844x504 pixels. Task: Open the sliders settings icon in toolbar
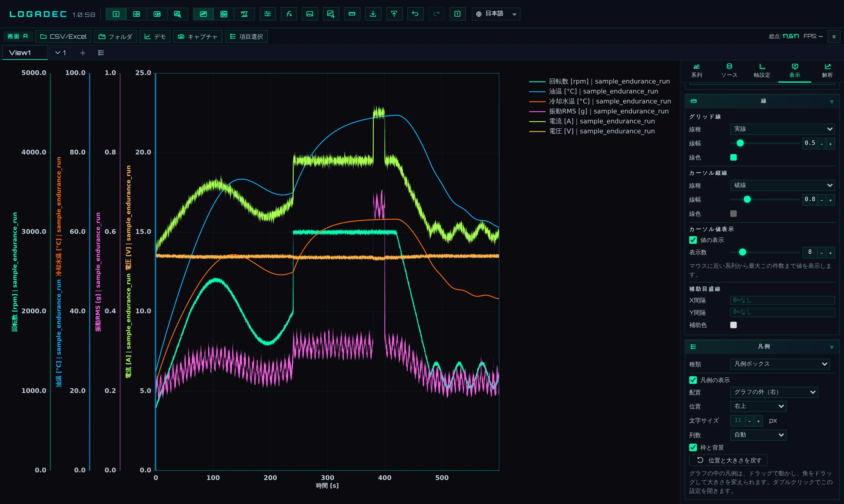click(268, 14)
